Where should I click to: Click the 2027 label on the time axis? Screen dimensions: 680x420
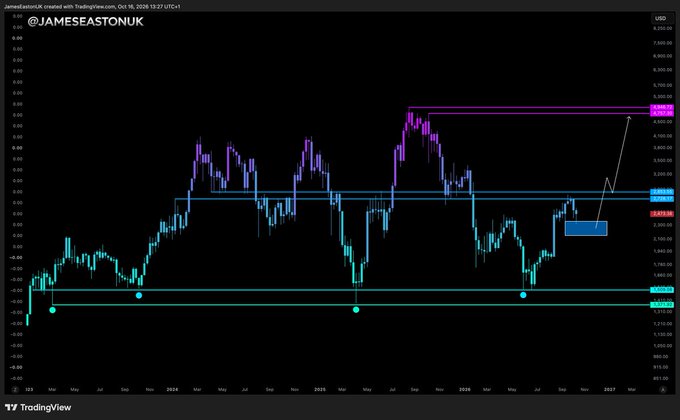click(x=609, y=390)
